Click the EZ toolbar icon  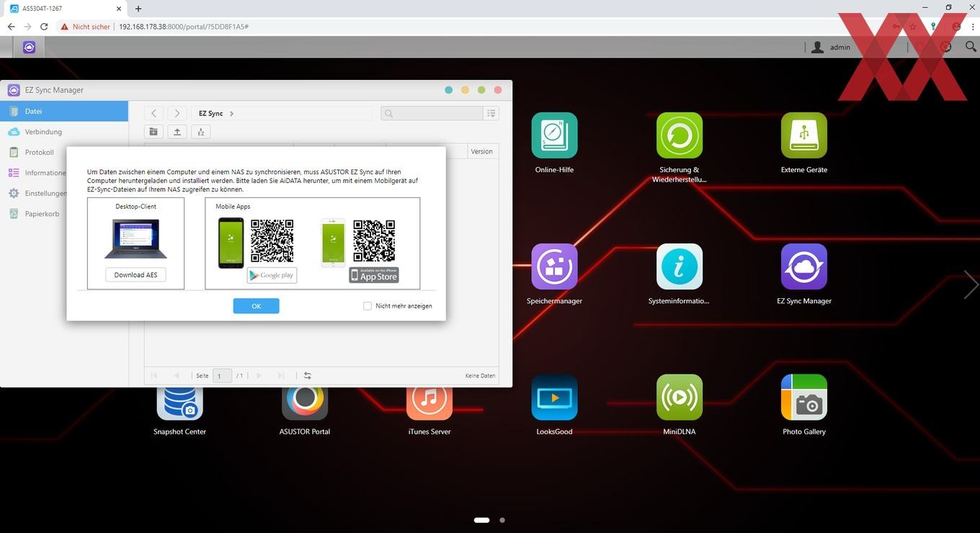pos(201,132)
